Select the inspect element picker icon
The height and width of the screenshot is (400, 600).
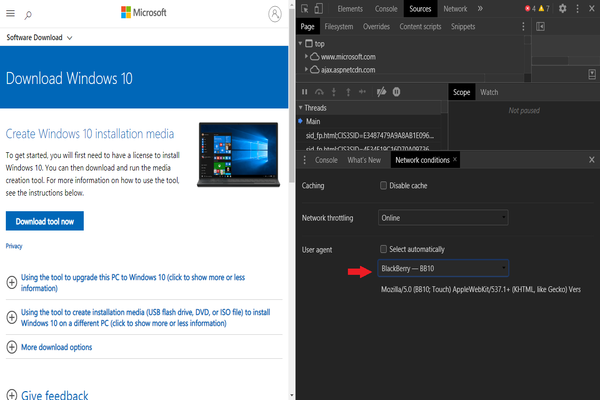[x=305, y=9]
